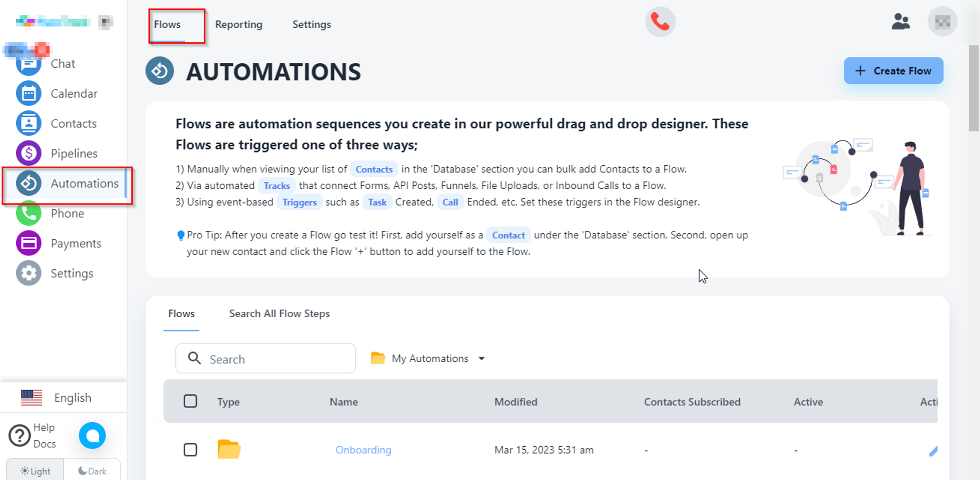The height and width of the screenshot is (480, 980).
Task: Switch to Dark theme
Action: [x=92, y=471]
